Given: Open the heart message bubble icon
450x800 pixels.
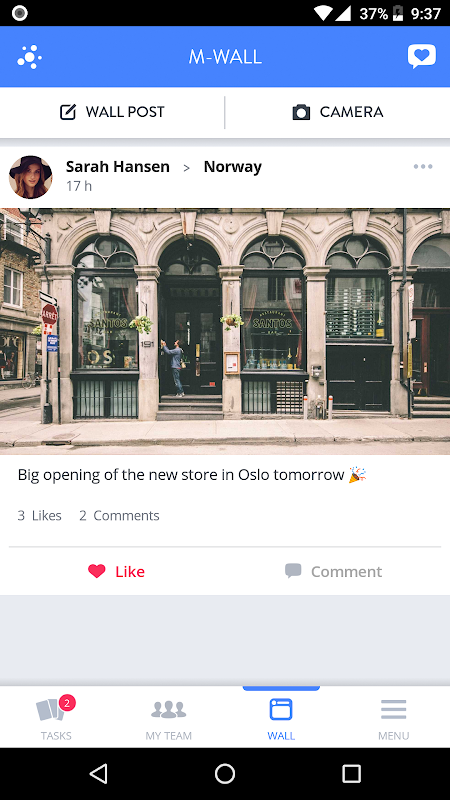Looking at the screenshot, I should (x=421, y=57).
